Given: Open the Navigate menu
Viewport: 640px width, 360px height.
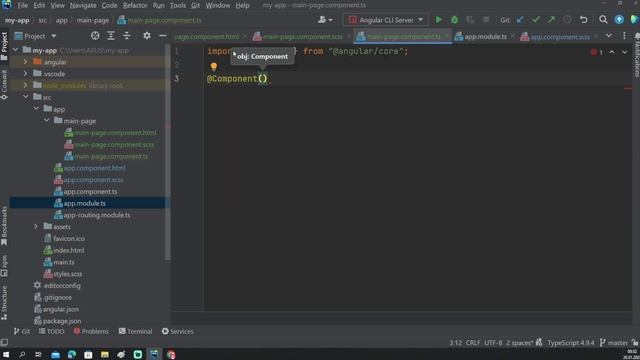Looking at the screenshot, I should (83, 5).
